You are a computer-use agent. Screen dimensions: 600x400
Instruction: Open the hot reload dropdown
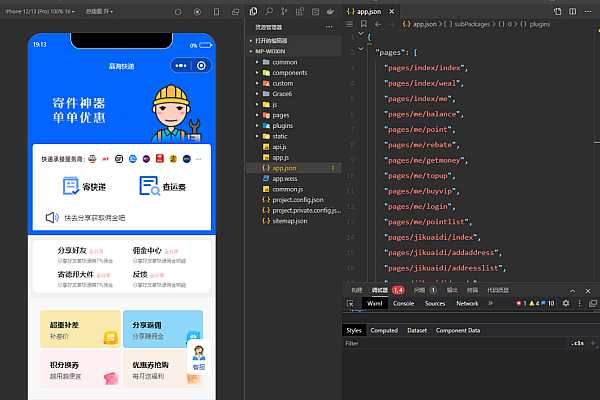(99, 11)
